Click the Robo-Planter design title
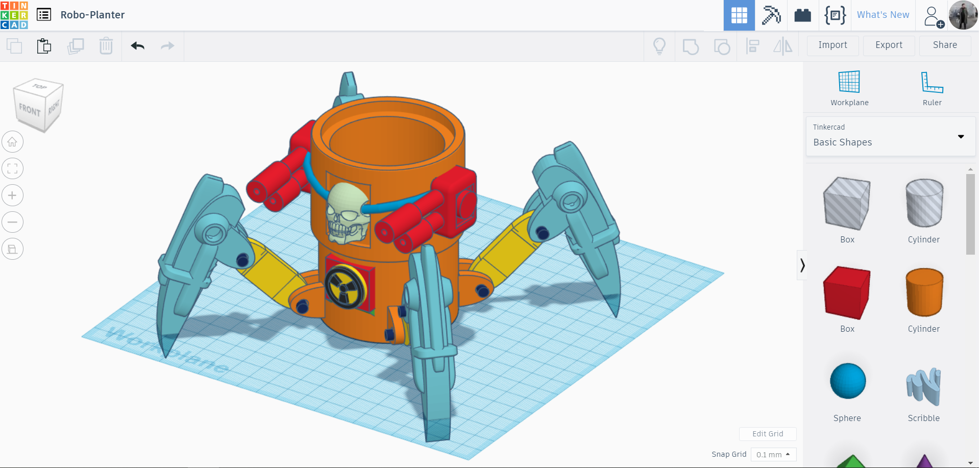This screenshot has width=980, height=468. (x=92, y=15)
